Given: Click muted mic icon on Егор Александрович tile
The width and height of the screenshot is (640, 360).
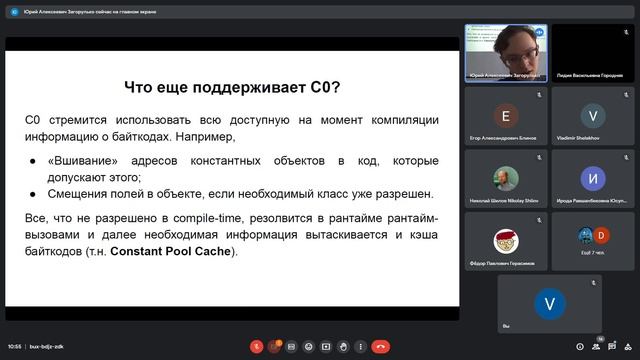Looking at the screenshot, I should point(539,95).
